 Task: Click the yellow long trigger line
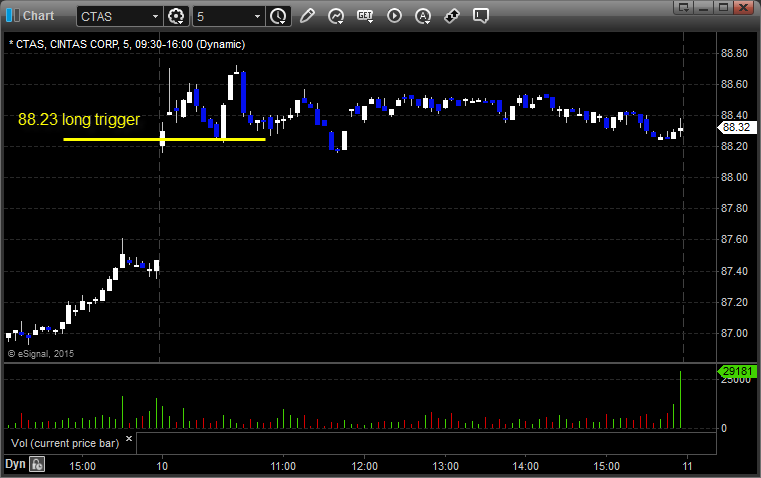click(164, 140)
